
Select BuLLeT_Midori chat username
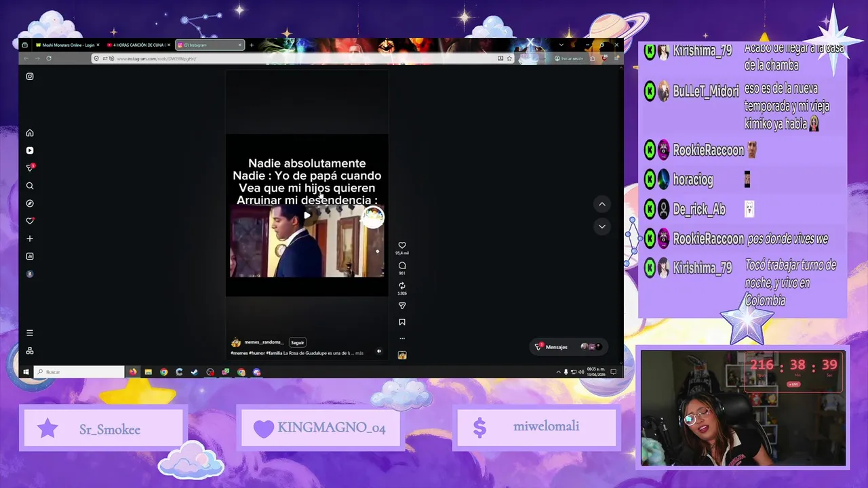[x=705, y=91]
